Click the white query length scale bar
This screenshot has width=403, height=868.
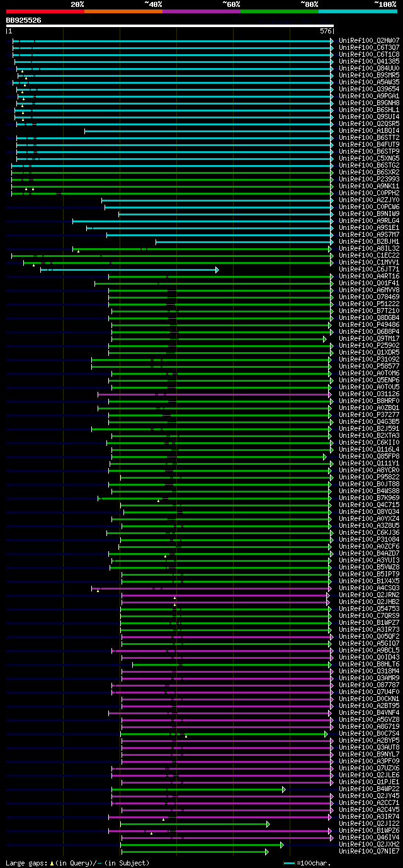tap(169, 26)
